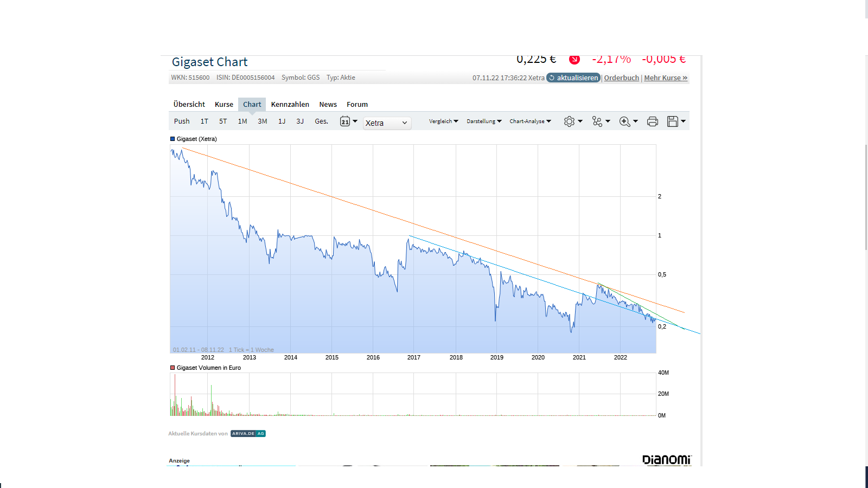
Task: Open the drawing tools nodes icon
Action: click(597, 121)
